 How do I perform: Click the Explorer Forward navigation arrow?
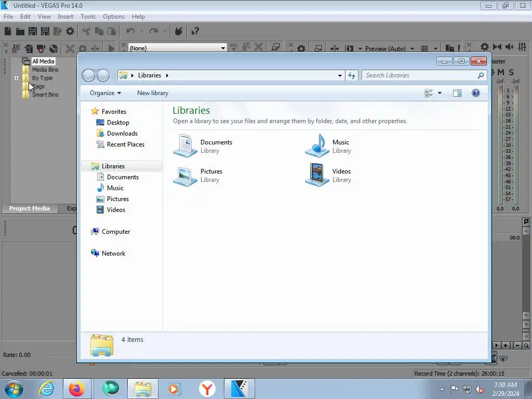pos(103,75)
